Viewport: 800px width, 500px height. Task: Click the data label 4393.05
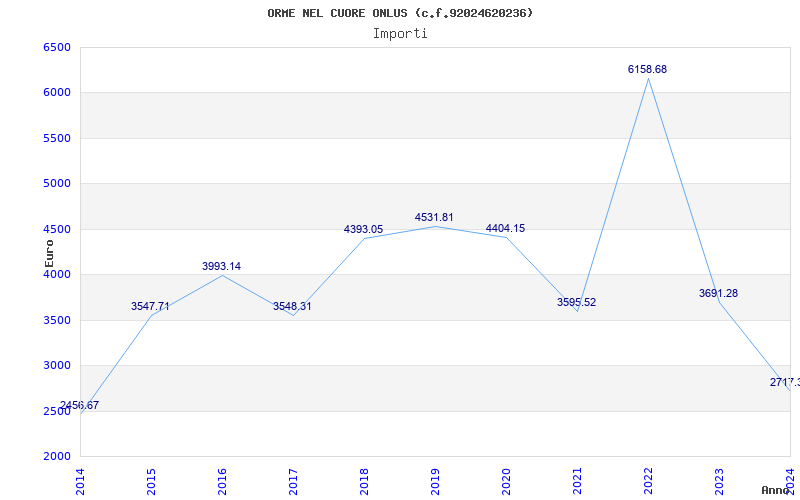(363, 230)
